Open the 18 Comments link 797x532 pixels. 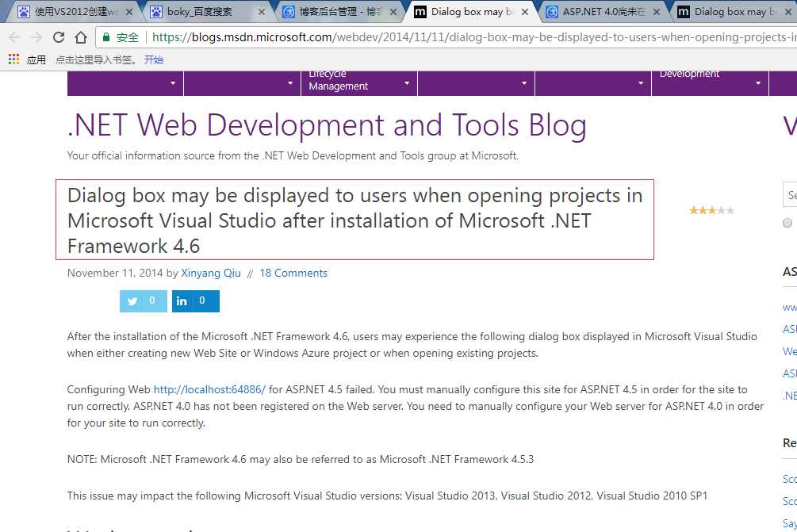[293, 274]
